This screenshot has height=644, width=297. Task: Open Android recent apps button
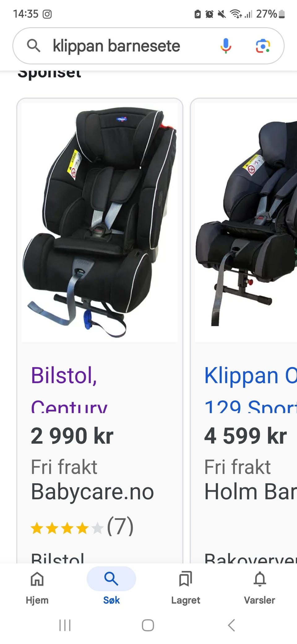(65, 625)
